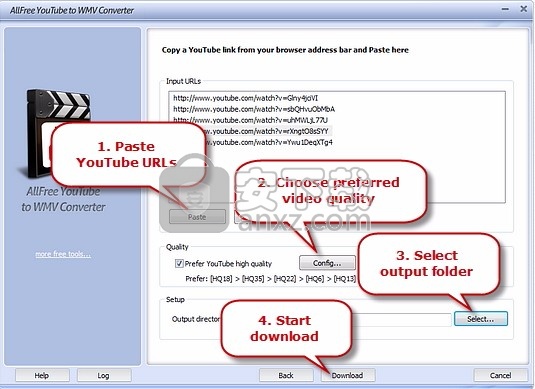Click the Quality group label
Screen dimensions: 535x389
(177, 247)
